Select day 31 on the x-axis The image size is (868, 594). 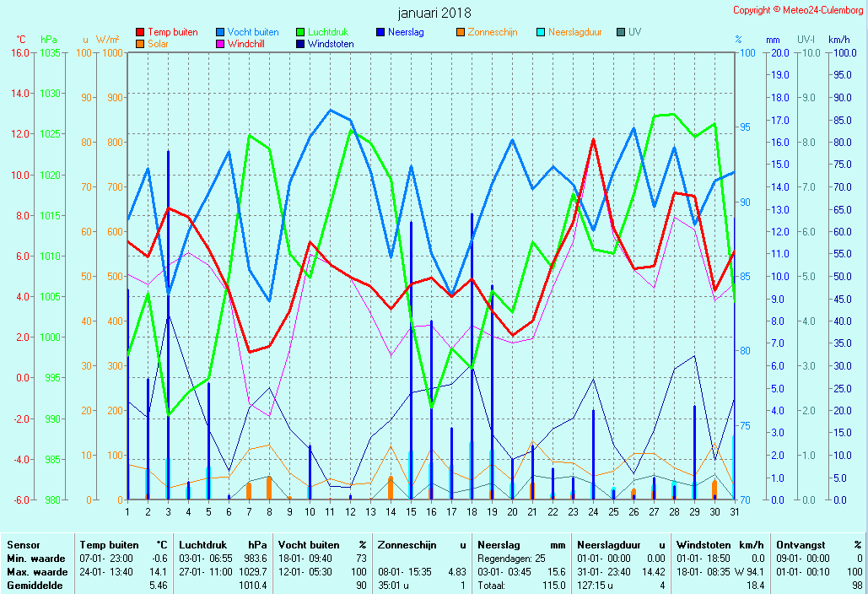[x=735, y=510]
